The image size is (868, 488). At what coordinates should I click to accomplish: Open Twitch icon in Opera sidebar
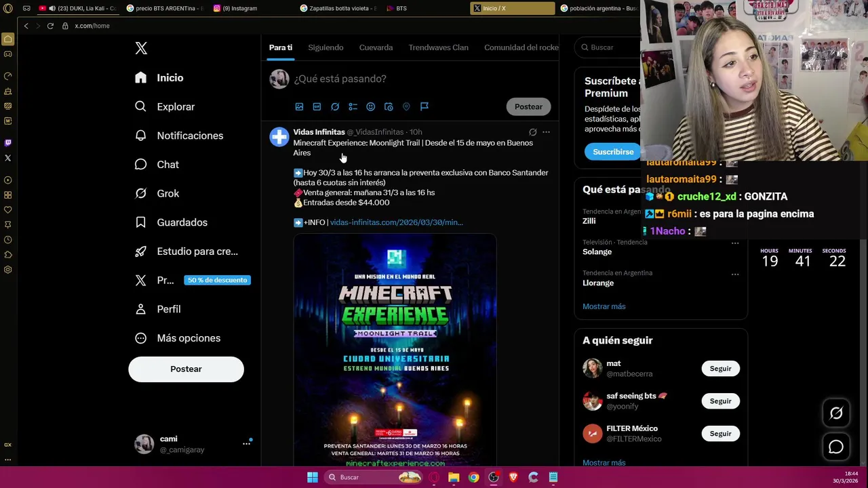7,142
